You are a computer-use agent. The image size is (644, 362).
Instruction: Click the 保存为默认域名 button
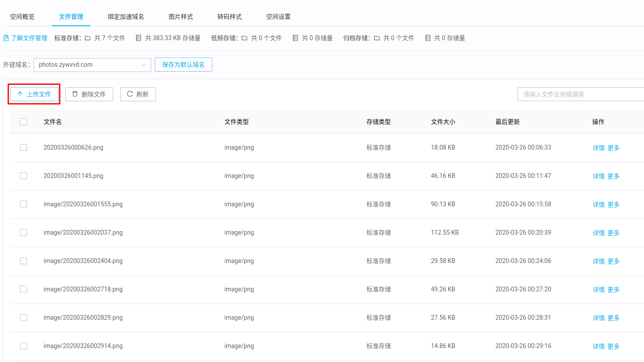pos(183,65)
